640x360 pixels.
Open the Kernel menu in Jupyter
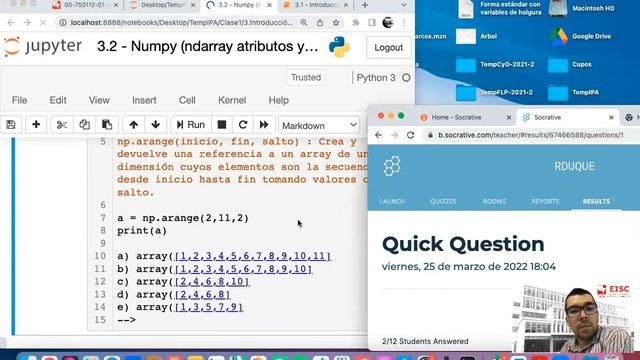[232, 100]
